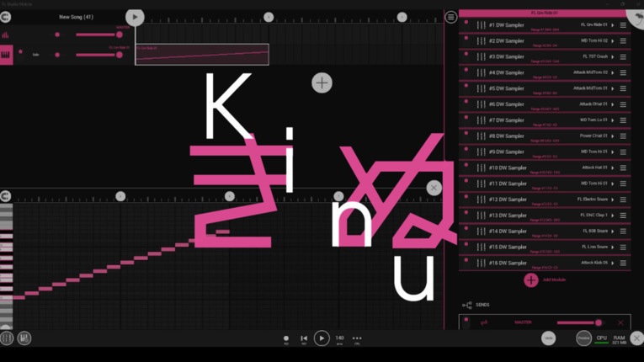The height and width of the screenshot is (362, 644).
Task: Adjust the MASTER track volume slider in playlist
Action: [x=99, y=35]
